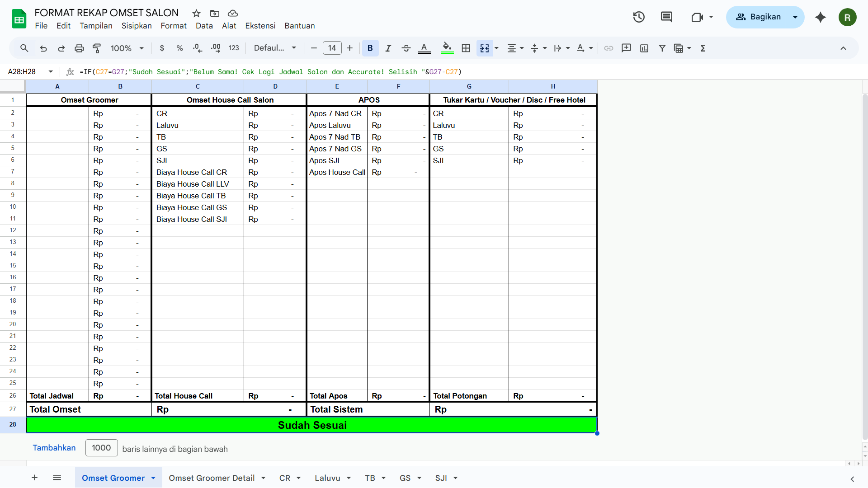868x488 pixels.
Task: Click the Tambahkan rows link
Action: (54, 448)
